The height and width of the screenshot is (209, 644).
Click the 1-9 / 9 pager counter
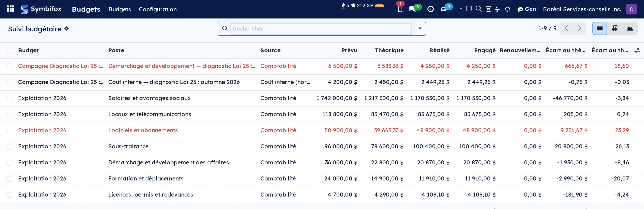click(547, 28)
